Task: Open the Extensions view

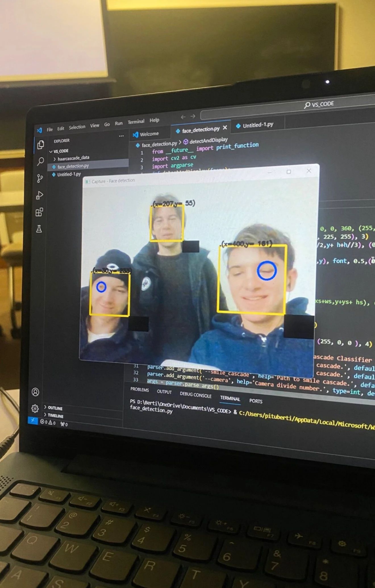Action: click(39, 212)
